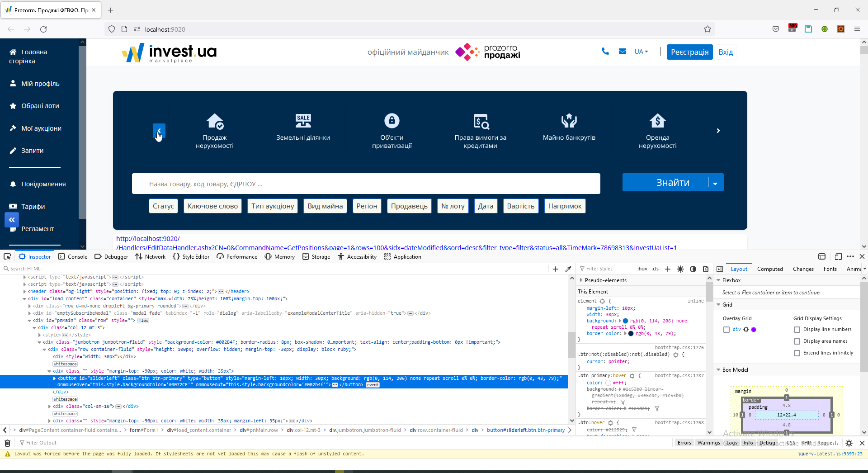
Task: Click the background color swatch rgb(0, 114, 206)
Action: 626,321
